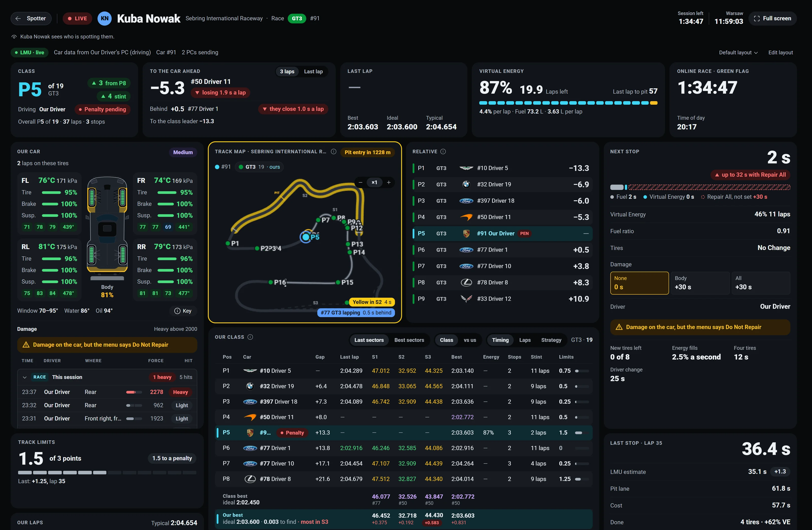The height and width of the screenshot is (530, 812).
Task: Click the Lexus logo for #78 Driver 8 in Relative
Action: click(466, 282)
